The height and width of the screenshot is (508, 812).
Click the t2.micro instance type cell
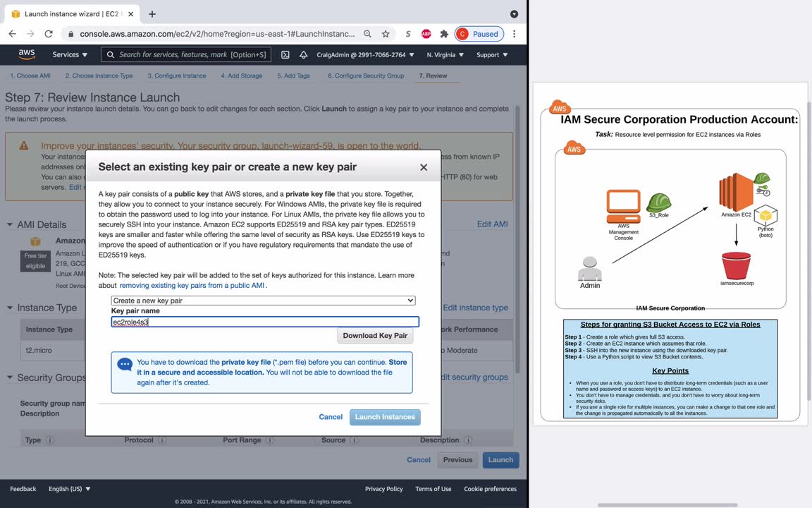pos(39,351)
